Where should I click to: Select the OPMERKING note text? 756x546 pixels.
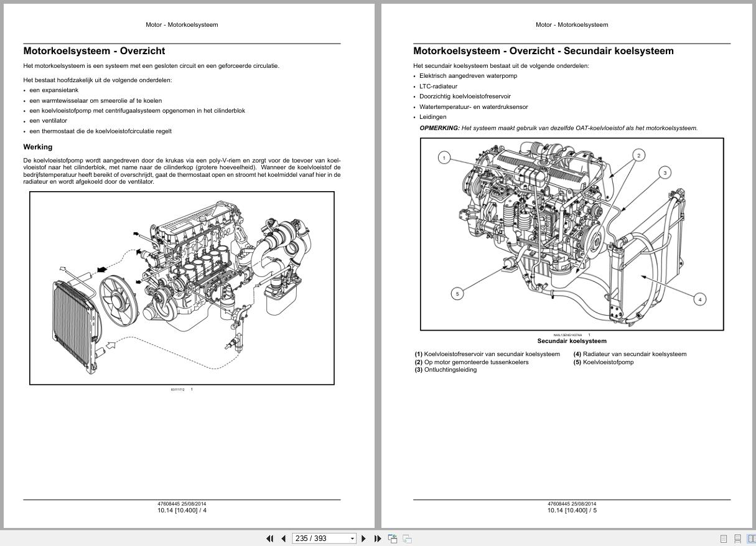tap(559, 127)
